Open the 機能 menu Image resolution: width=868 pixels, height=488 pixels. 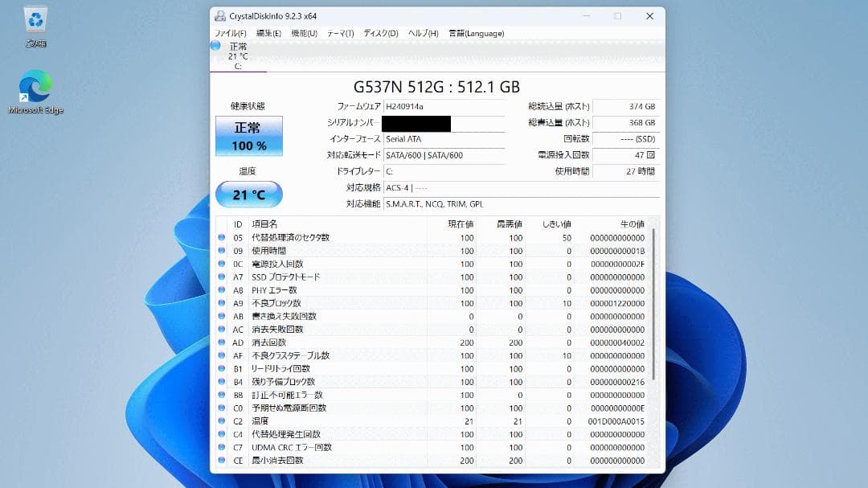pos(305,33)
